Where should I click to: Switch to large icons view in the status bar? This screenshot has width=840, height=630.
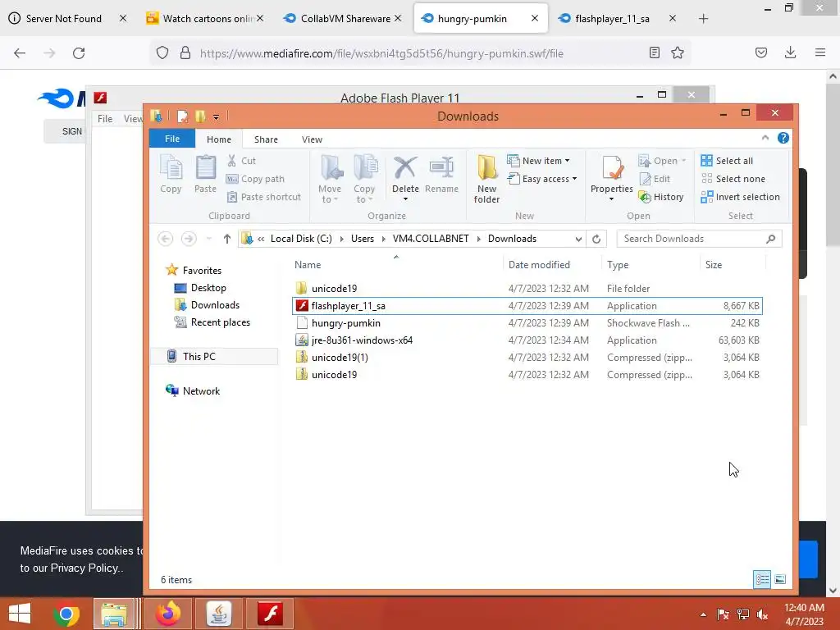[x=780, y=579]
